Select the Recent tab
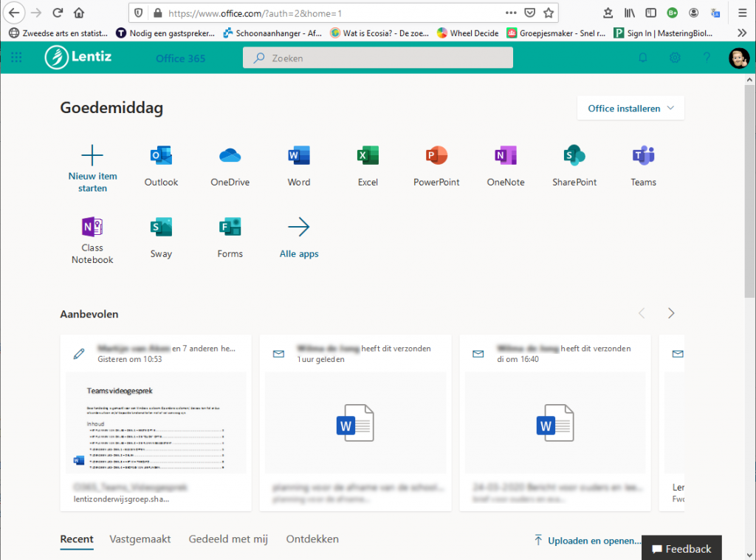Viewport: 756px width, 560px height. (77, 539)
